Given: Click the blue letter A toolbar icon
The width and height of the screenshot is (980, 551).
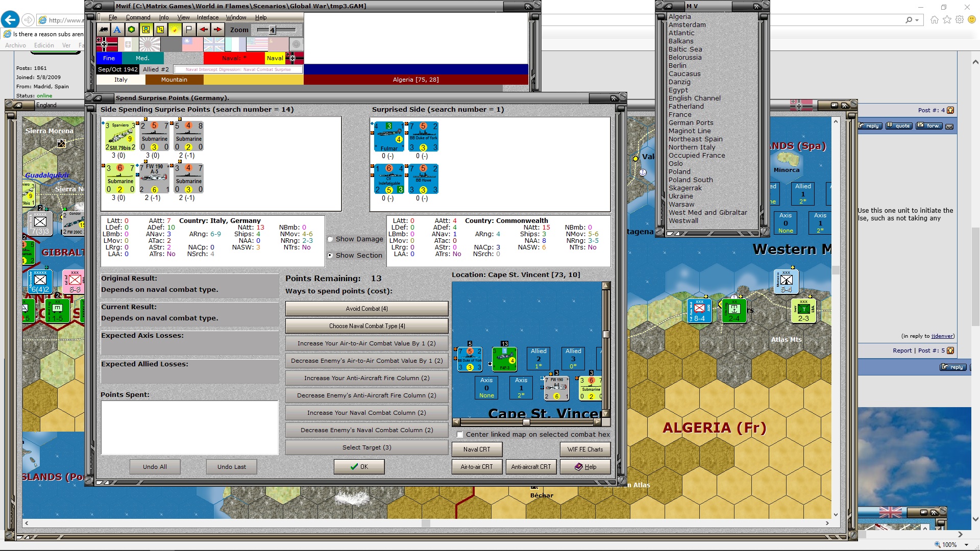Looking at the screenshot, I should (117, 30).
